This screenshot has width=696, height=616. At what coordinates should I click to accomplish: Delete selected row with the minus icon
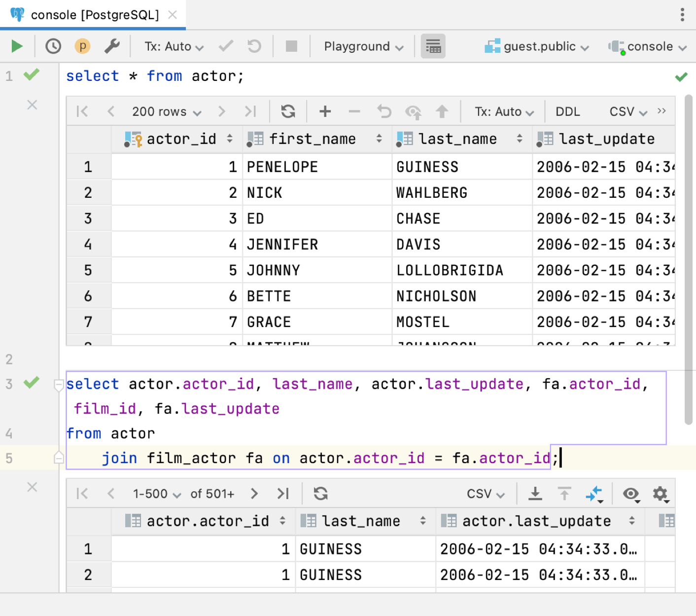(354, 111)
